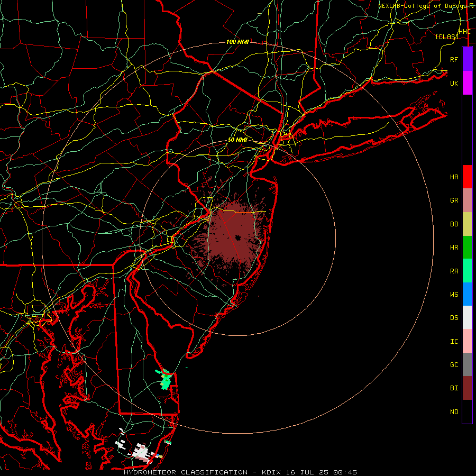This screenshot has width=476, height=476.
Task: Click the HA legend label
Action: (454, 177)
